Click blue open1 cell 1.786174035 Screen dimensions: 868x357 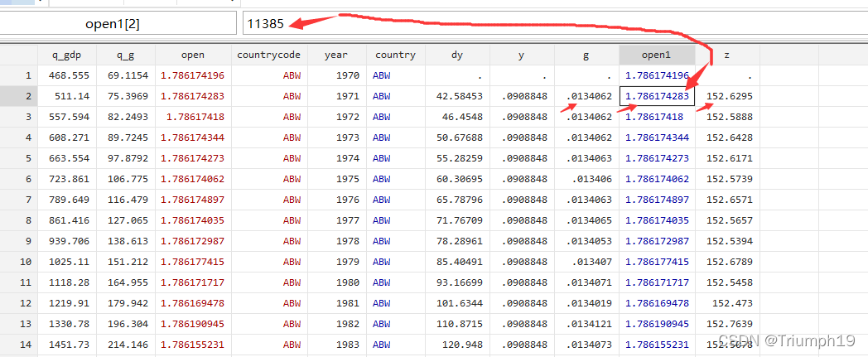[x=657, y=220]
